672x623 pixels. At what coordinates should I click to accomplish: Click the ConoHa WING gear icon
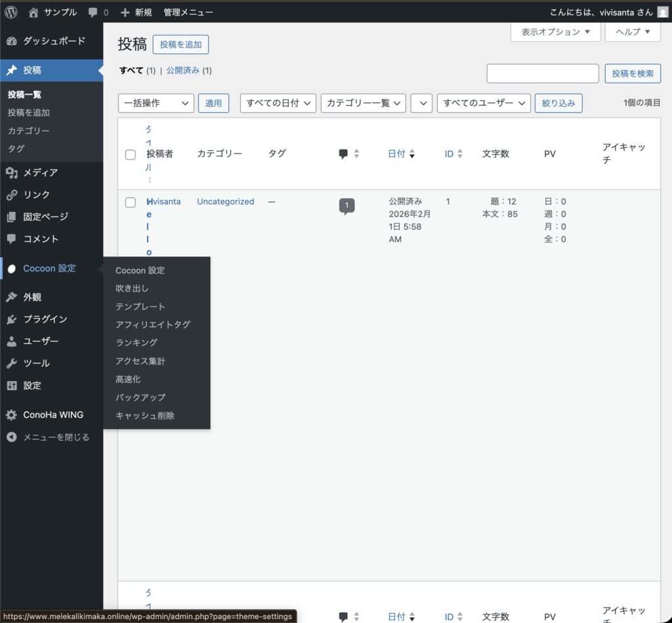pyautogui.click(x=12, y=415)
